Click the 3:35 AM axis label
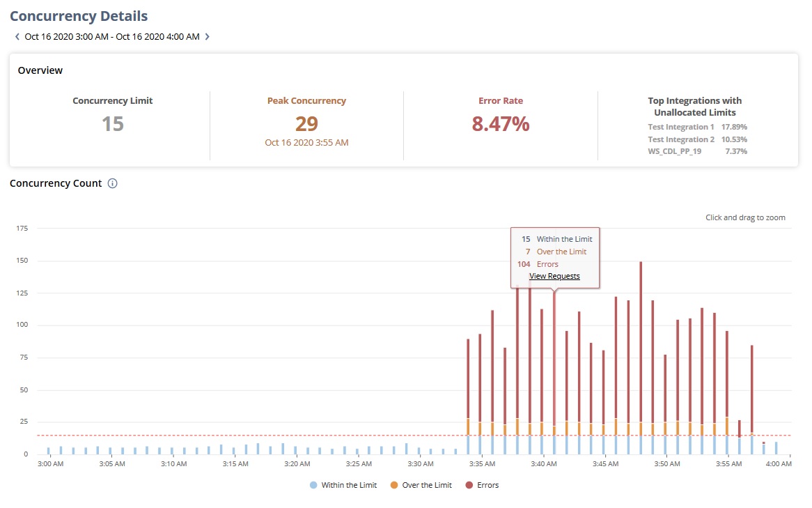The height and width of the screenshot is (508, 812). (482, 464)
